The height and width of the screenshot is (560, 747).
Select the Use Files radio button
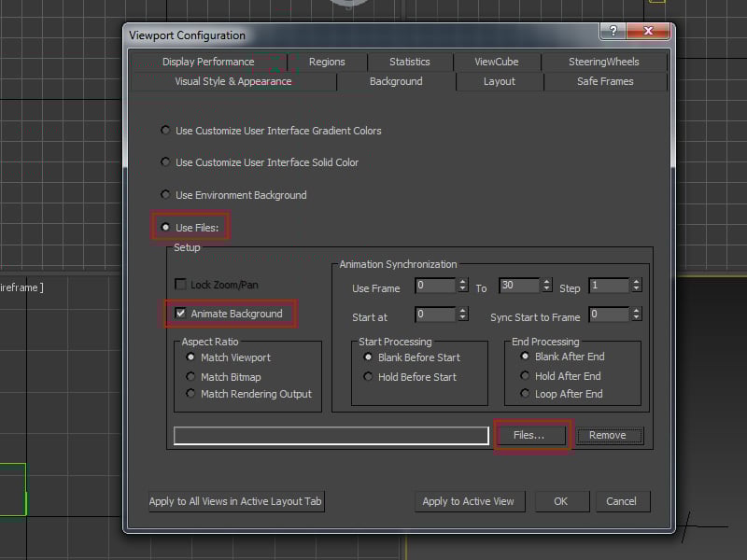[x=165, y=227]
